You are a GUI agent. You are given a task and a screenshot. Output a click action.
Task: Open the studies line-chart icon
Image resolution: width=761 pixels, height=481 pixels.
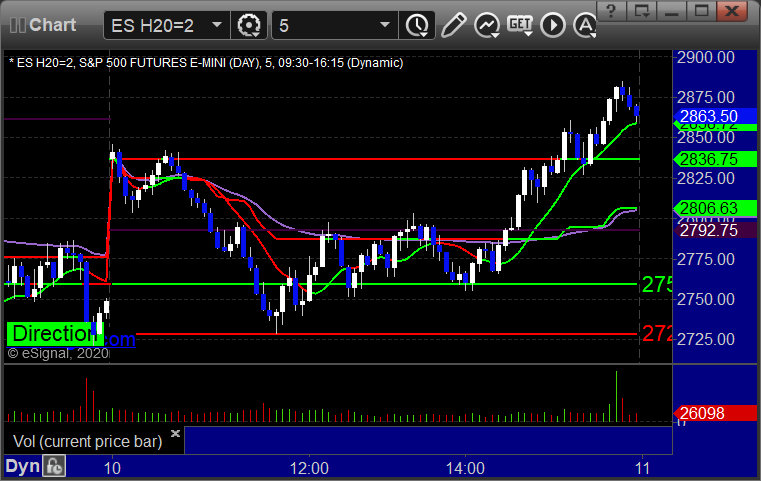coord(487,25)
